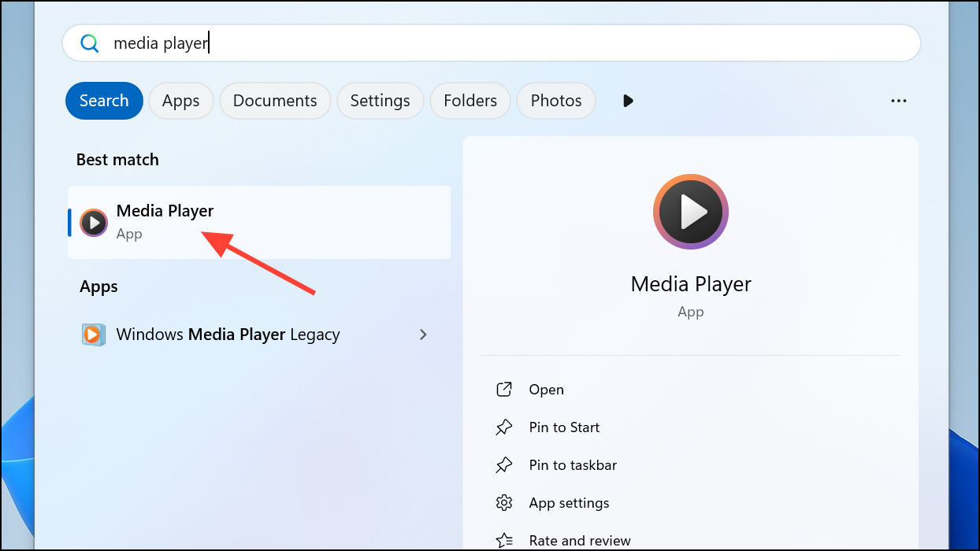Switch to the Documents filter tab
980x551 pixels.
(275, 101)
